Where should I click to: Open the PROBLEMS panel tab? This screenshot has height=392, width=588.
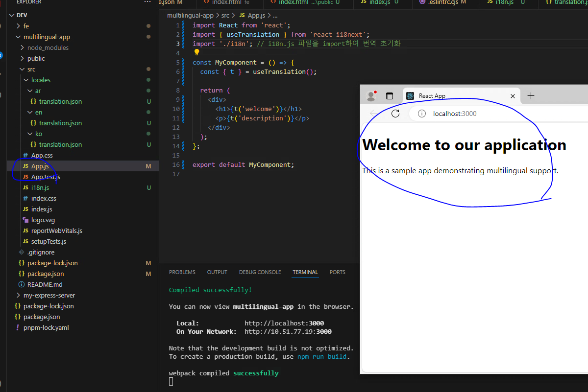pos(182,272)
